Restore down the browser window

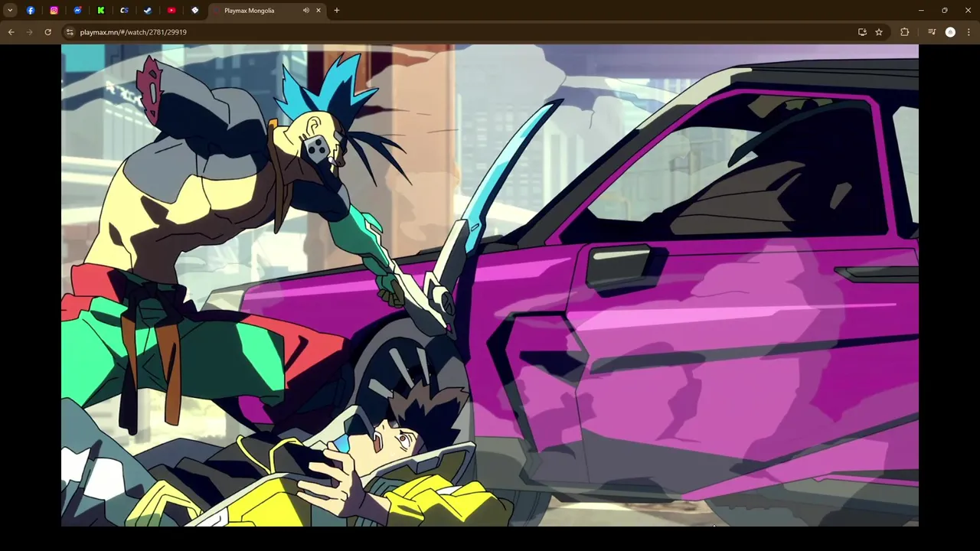click(x=945, y=11)
